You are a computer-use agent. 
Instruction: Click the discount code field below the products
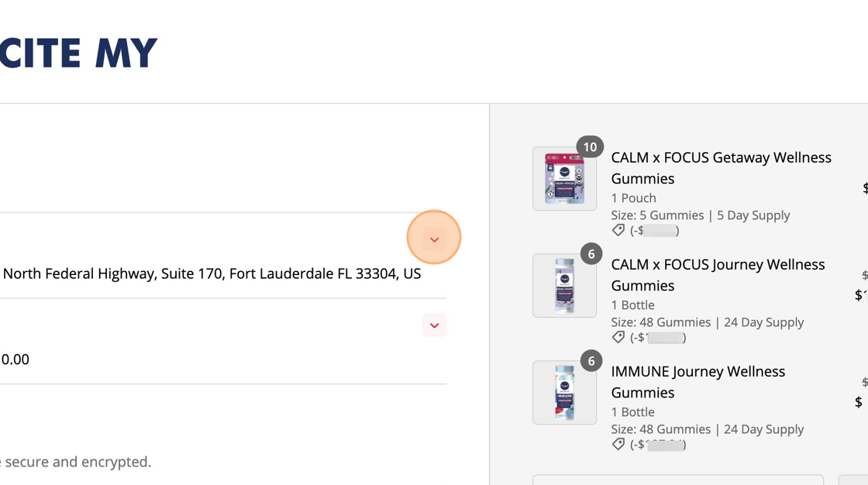(x=677, y=480)
